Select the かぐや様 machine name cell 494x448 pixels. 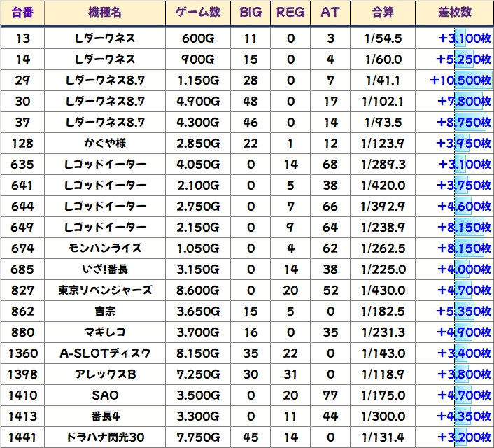tap(105, 143)
